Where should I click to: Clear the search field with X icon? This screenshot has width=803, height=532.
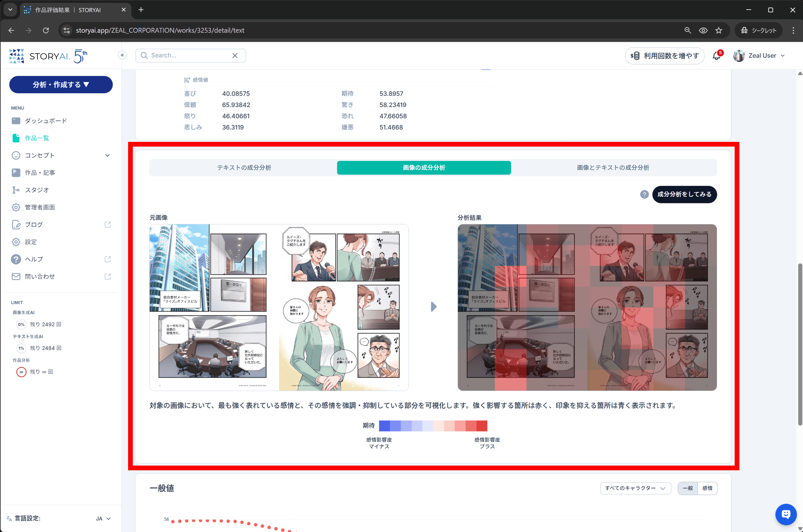point(235,56)
